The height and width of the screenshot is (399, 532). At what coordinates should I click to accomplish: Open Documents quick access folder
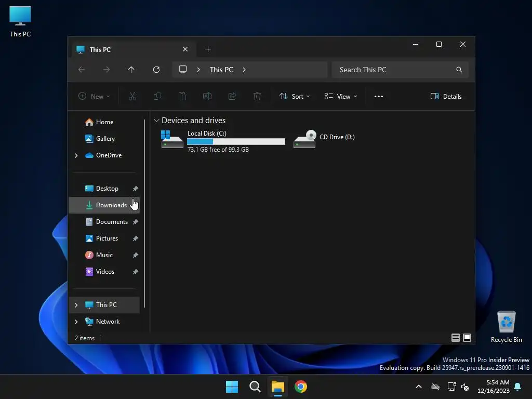tap(104, 222)
